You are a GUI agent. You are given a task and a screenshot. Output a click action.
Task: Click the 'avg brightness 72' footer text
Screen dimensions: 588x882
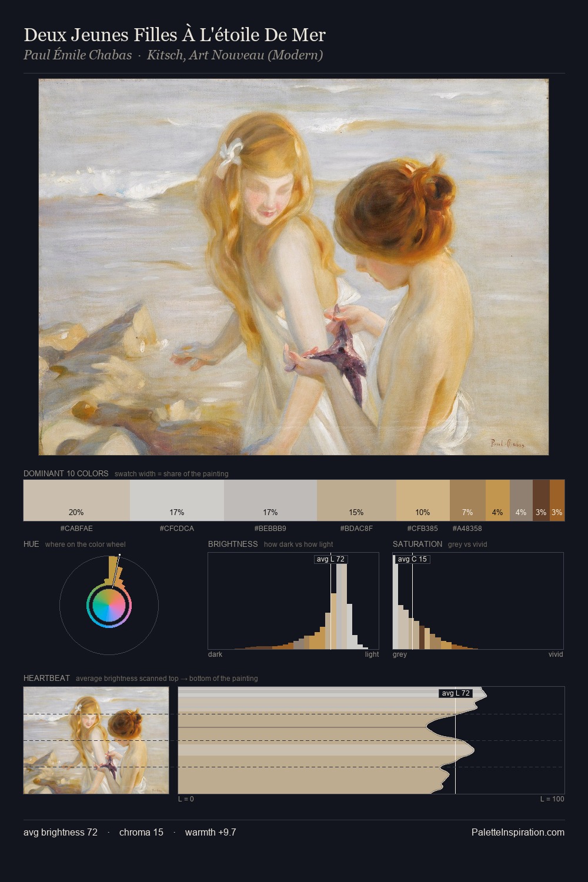[x=61, y=832]
